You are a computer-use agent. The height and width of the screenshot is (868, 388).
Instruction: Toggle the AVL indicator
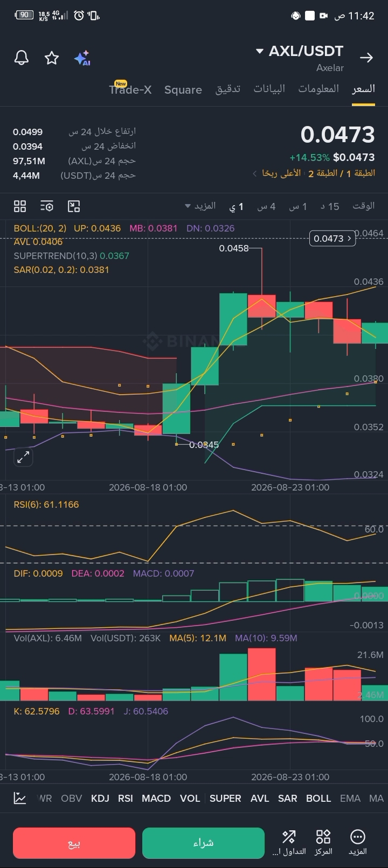pyautogui.click(x=260, y=799)
